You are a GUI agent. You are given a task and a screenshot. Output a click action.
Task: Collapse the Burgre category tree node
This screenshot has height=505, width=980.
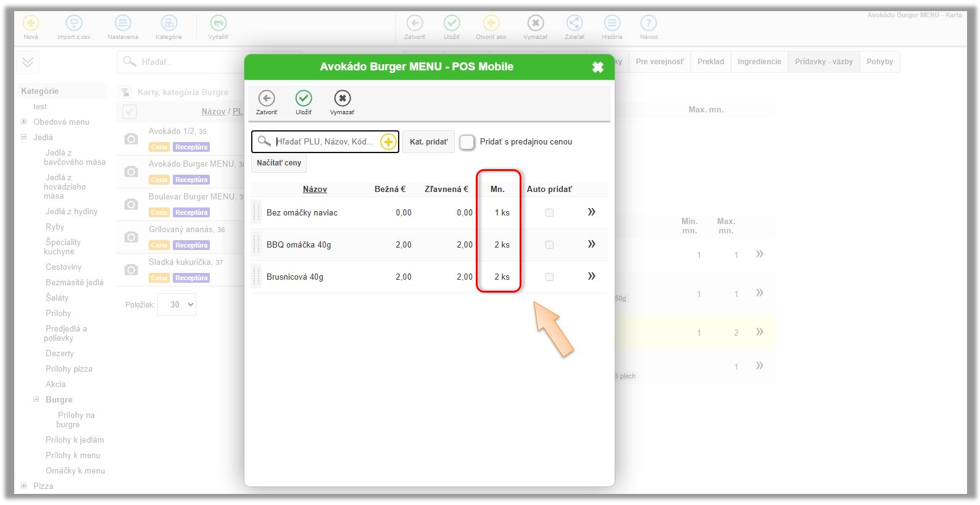[x=36, y=399]
